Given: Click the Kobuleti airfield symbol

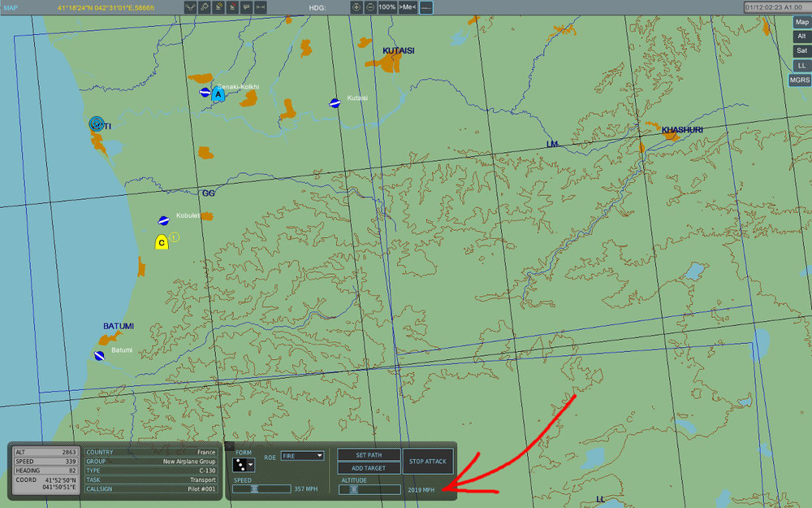Looking at the screenshot, I should [164, 221].
